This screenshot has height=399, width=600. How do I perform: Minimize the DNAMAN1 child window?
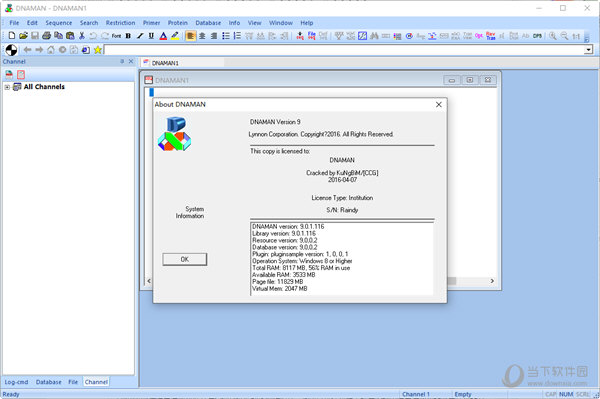pos(452,80)
